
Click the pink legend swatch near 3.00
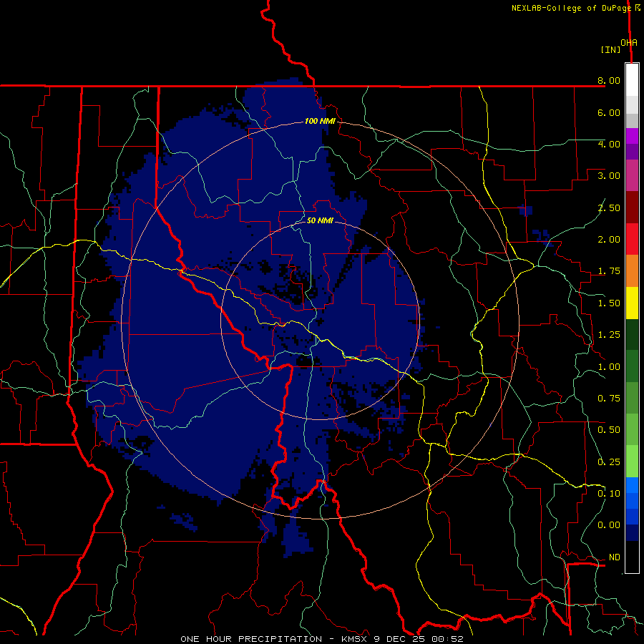[632, 175]
